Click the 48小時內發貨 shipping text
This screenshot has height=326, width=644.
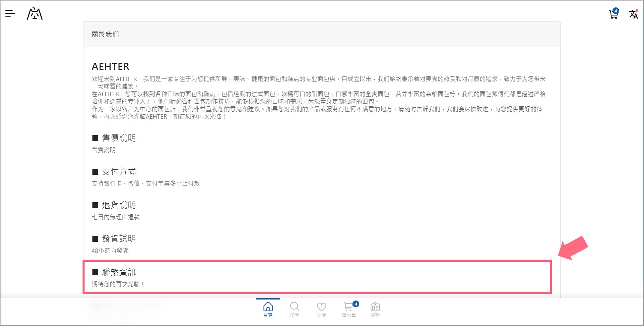(x=110, y=251)
